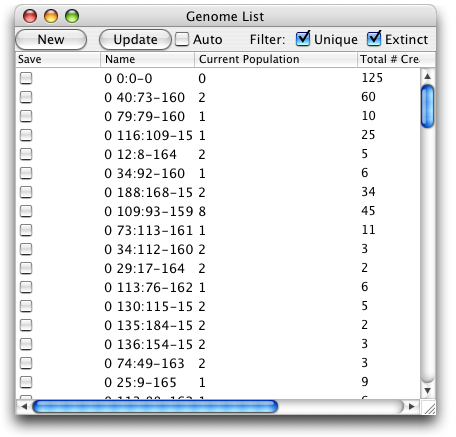
Task: Tick Save checkbox for 0 116:109-15
Action: [x=26, y=135]
